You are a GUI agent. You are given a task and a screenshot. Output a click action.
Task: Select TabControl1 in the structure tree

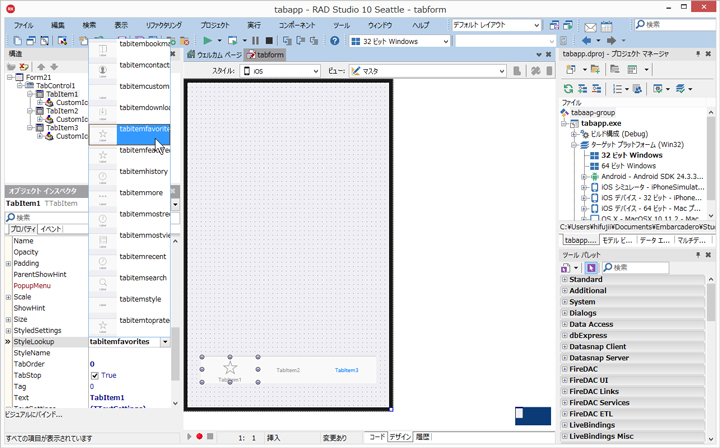point(55,86)
